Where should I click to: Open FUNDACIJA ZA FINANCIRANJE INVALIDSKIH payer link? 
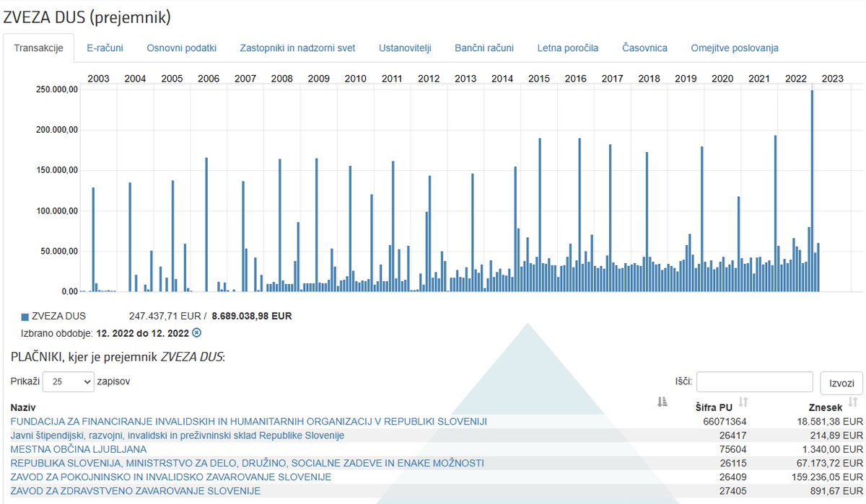248,421
